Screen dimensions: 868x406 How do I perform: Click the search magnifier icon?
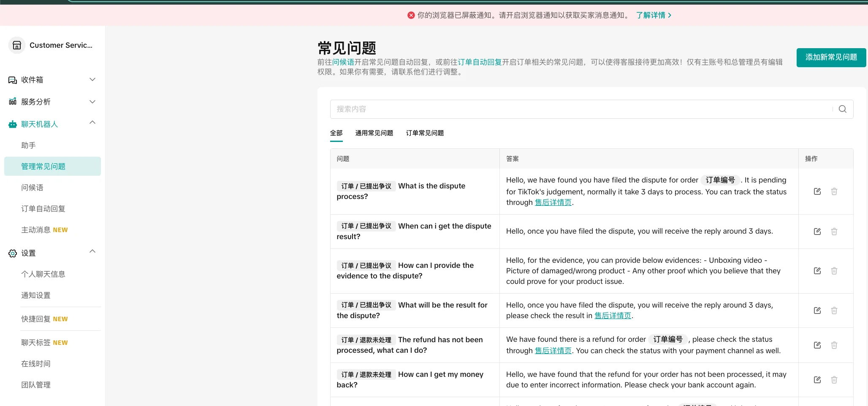(x=842, y=109)
